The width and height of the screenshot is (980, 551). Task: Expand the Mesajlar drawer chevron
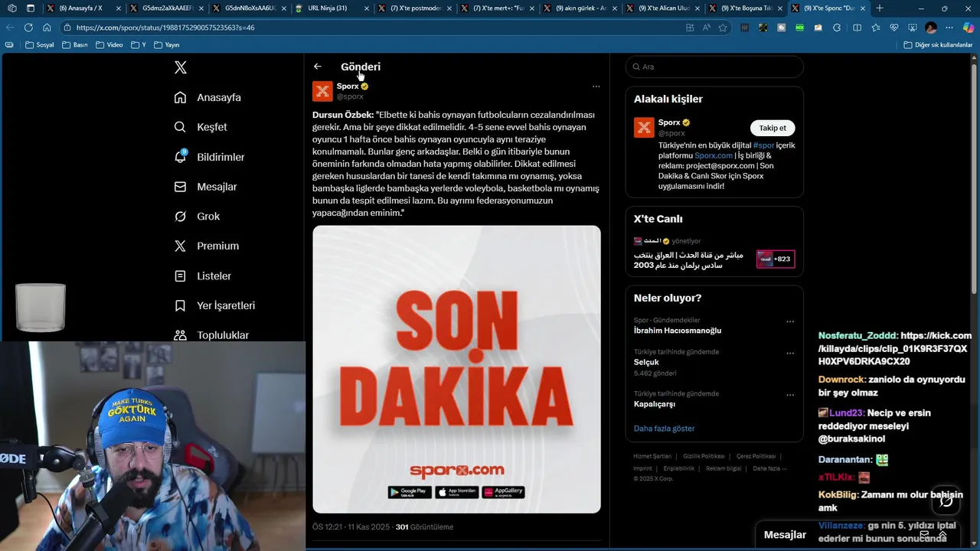[942, 536]
